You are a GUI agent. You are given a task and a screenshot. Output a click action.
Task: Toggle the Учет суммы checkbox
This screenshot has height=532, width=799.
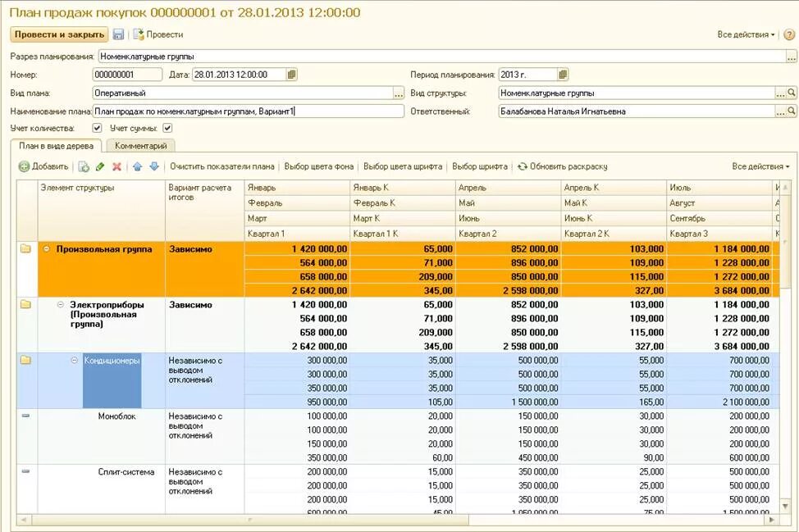(167, 128)
